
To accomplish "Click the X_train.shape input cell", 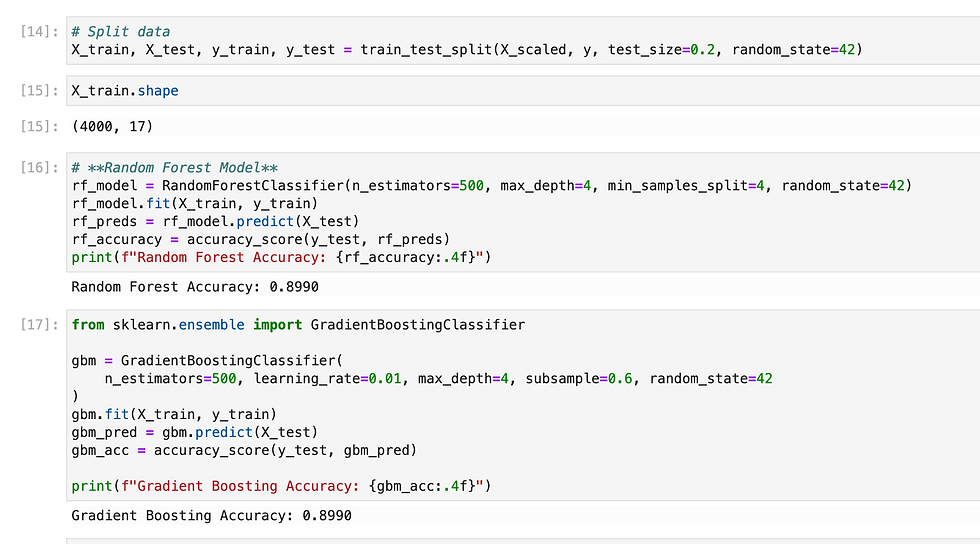I will [523, 91].
